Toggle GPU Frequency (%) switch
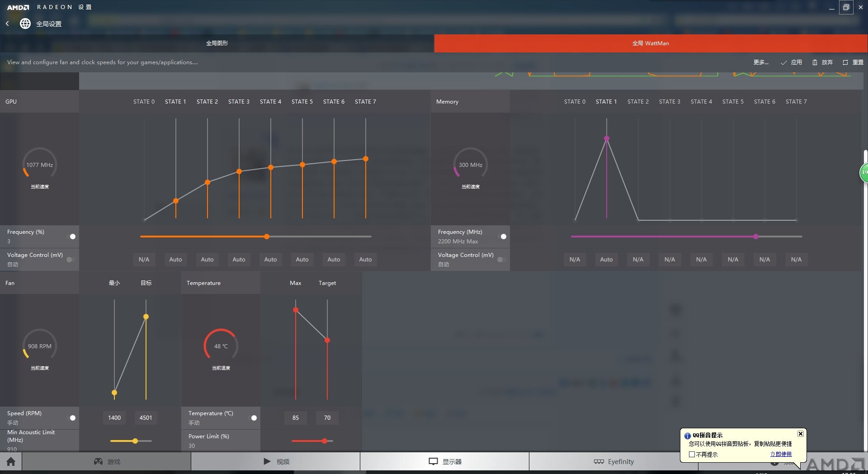The width and height of the screenshot is (868, 474). tap(71, 237)
